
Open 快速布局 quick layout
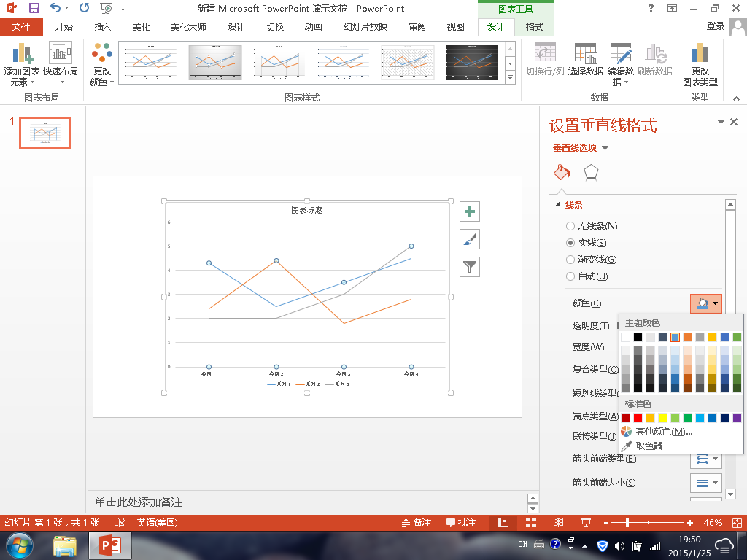pos(61,63)
